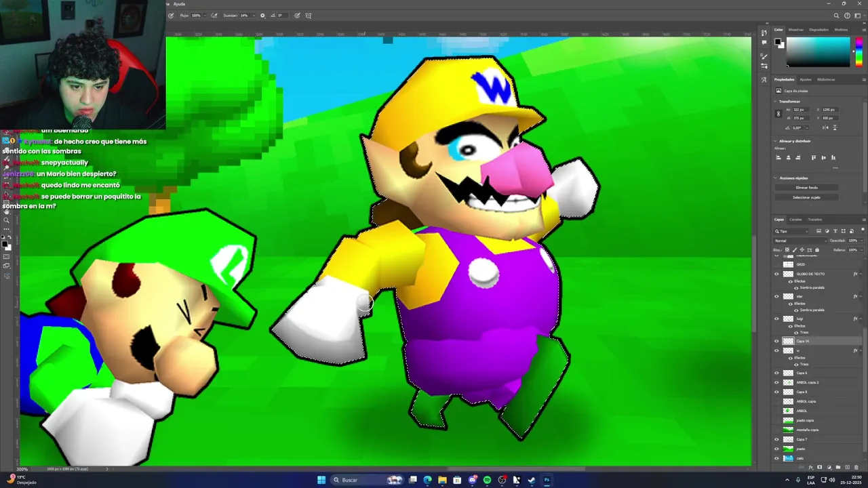Collapse the Transformar section
Image resolution: width=868 pixels, height=488 pixels.
(776, 102)
